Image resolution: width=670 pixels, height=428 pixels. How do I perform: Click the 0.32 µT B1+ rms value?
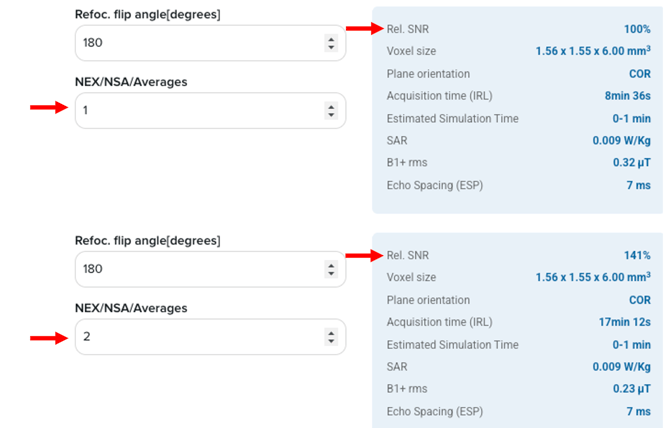[x=632, y=162]
